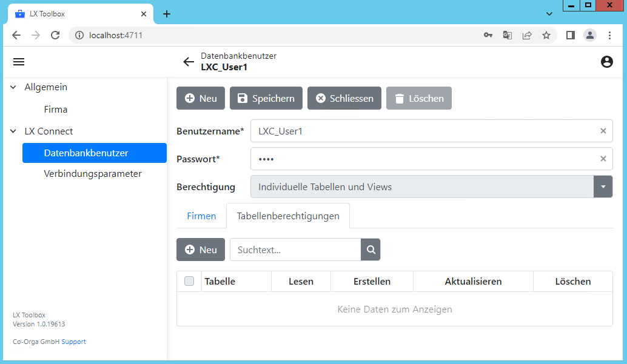Bookmark this page with star icon

coord(546,35)
